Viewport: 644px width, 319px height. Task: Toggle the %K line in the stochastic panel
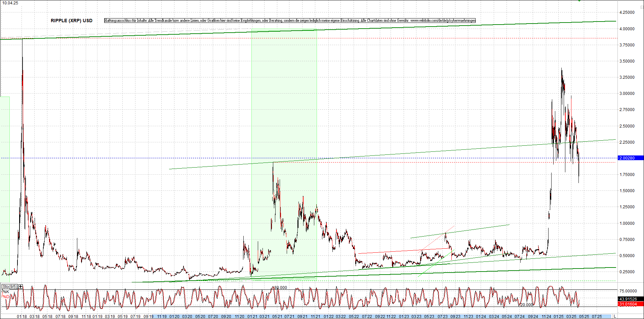point(6,291)
